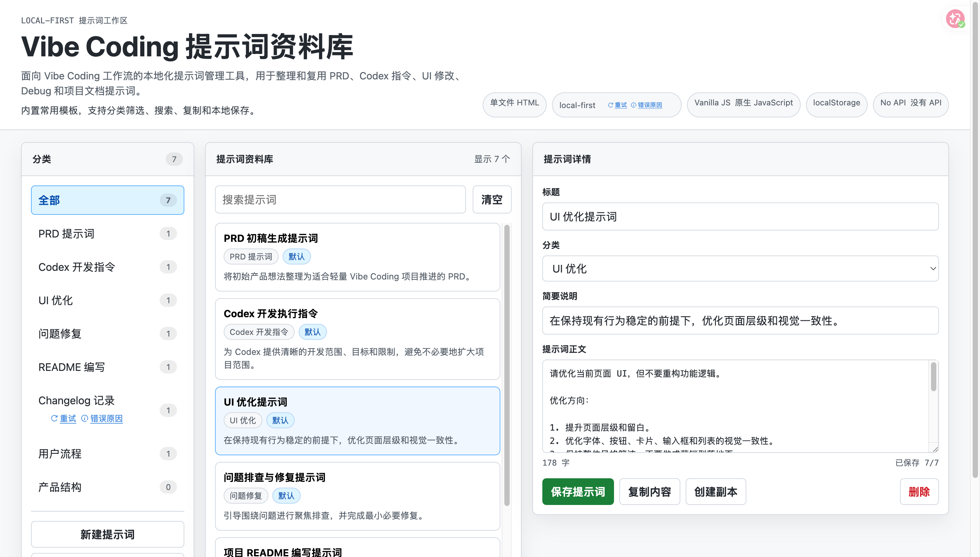Open the 分类 dropdown showing UI 优化
The image size is (980, 557).
pyautogui.click(x=740, y=268)
